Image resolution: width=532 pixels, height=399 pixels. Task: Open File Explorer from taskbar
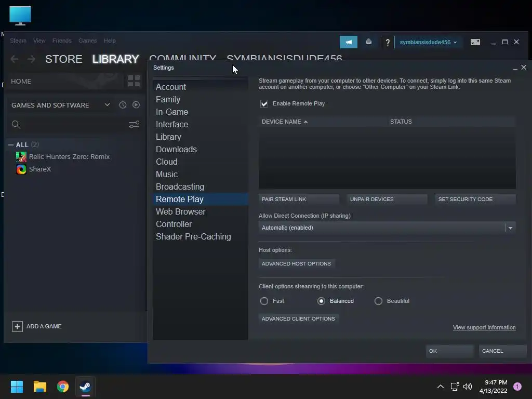[x=39, y=387]
